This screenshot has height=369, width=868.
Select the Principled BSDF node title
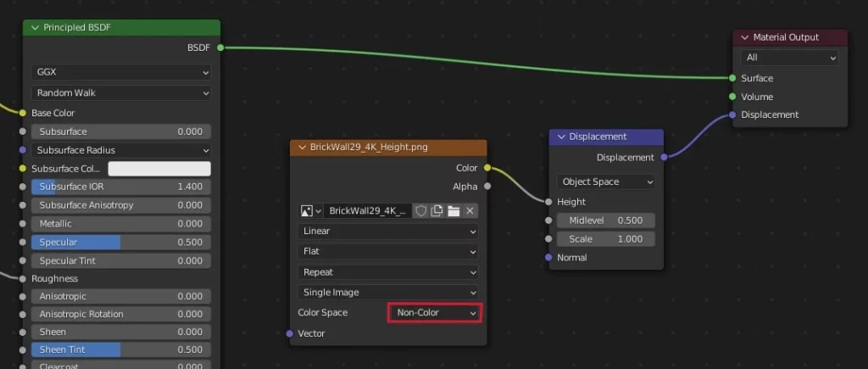coord(77,28)
